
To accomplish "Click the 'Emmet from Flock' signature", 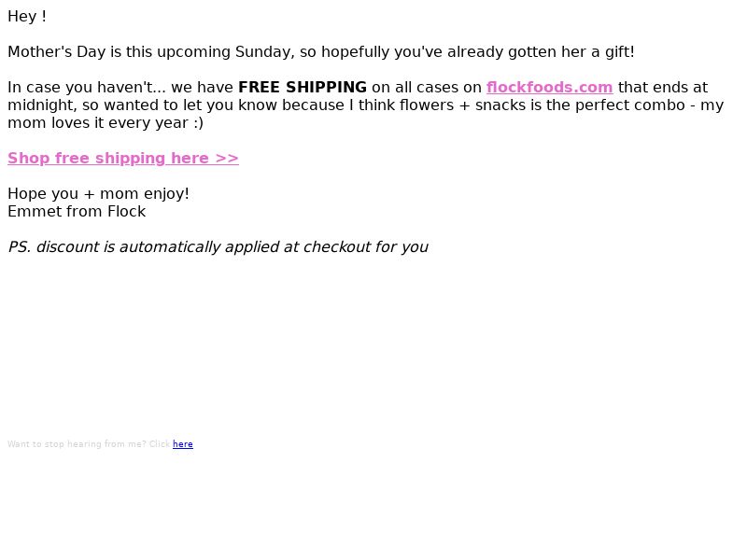I will point(77,212).
